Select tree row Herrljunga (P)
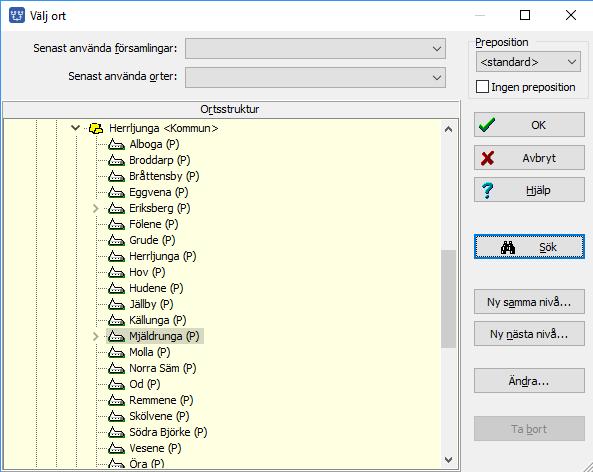The width and height of the screenshot is (593, 472). pyautogui.click(x=163, y=256)
